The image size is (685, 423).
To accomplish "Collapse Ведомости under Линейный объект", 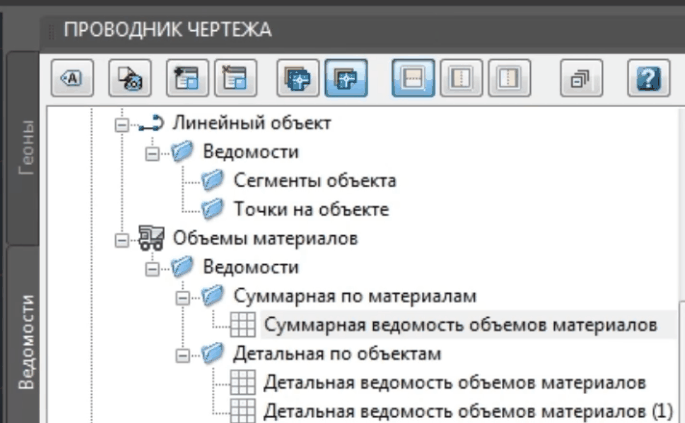I will 152,154.
